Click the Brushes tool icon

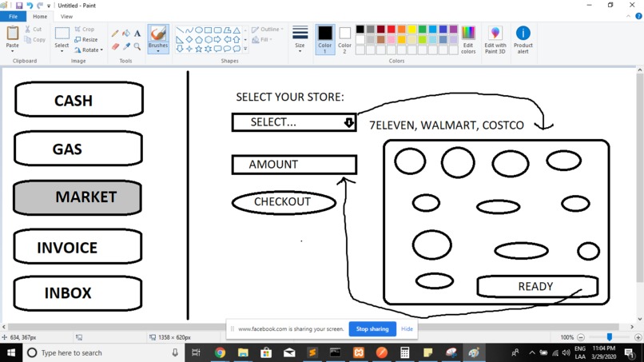[x=158, y=34]
